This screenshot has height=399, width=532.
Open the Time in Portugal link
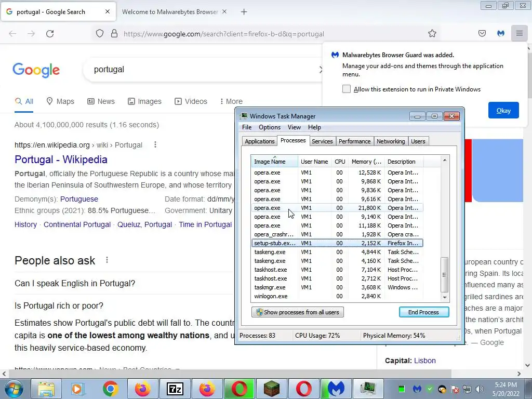pos(205,224)
